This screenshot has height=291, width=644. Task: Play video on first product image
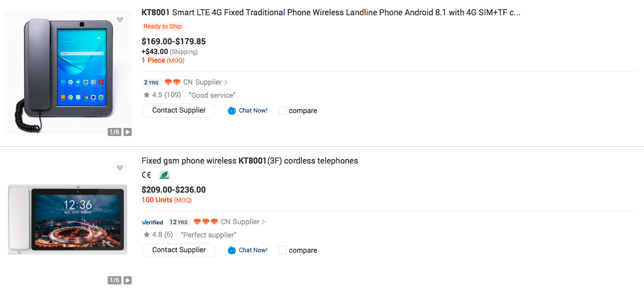[128, 132]
